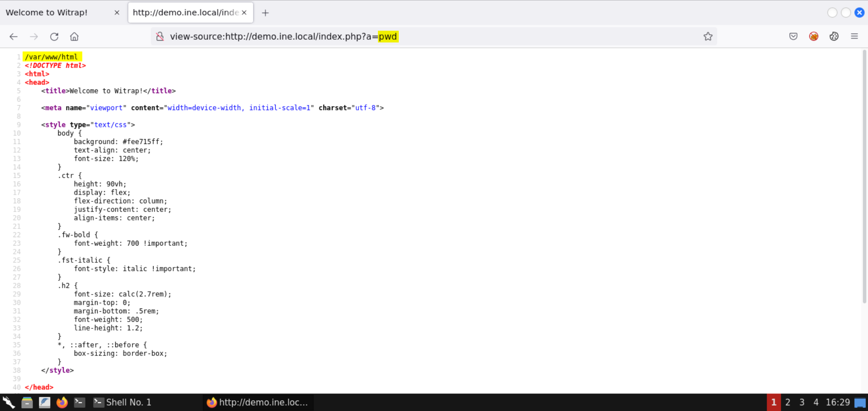Image resolution: width=868 pixels, height=411 pixels.
Task: Click the font-size: 120%; line
Action: coord(106,159)
